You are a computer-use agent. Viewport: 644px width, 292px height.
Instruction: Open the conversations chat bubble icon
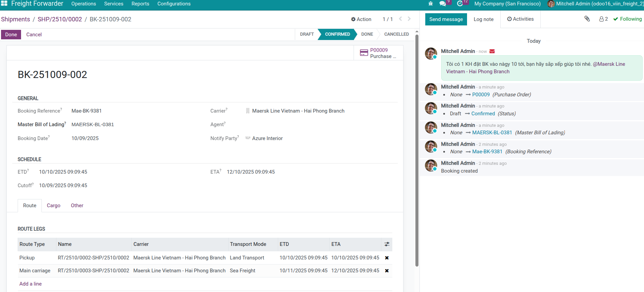coord(442,4)
